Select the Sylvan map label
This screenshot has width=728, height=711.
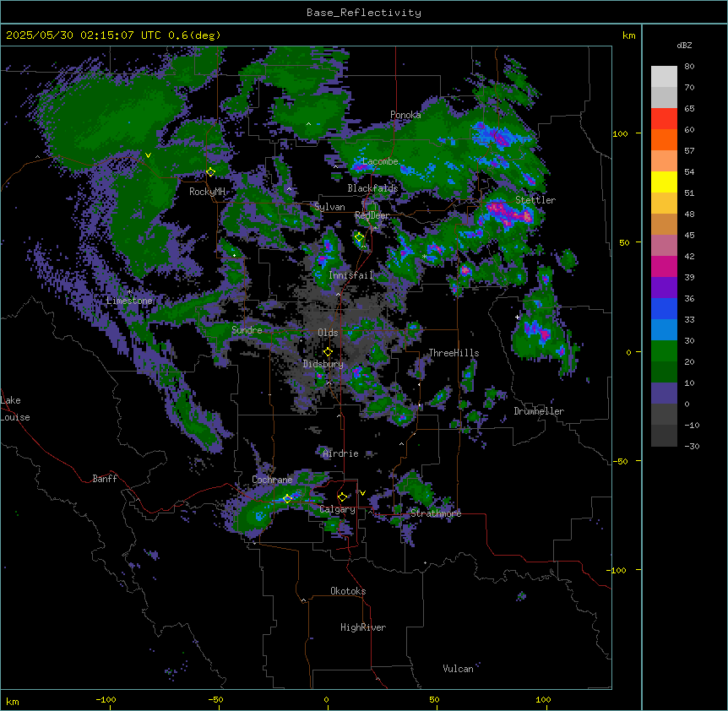pyautogui.click(x=329, y=207)
